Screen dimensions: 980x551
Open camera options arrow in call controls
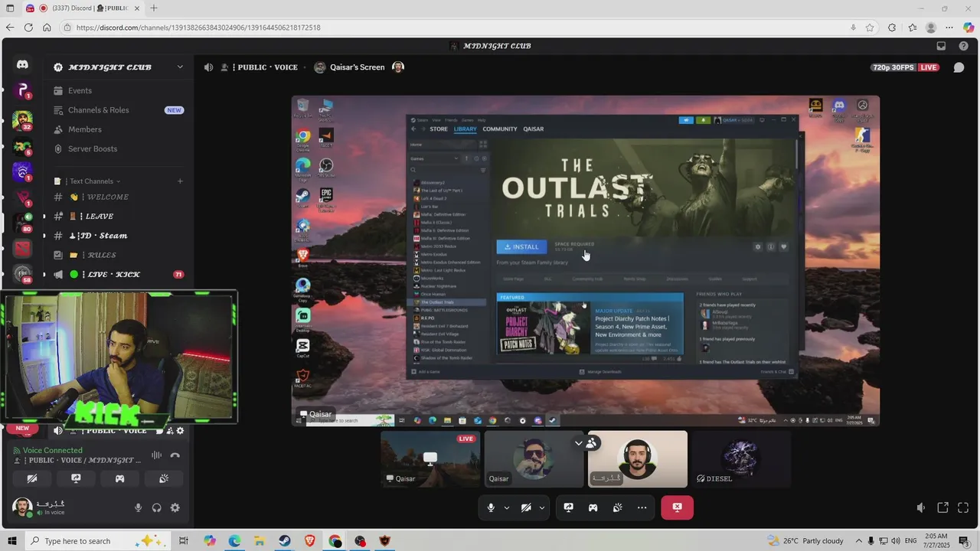click(542, 507)
